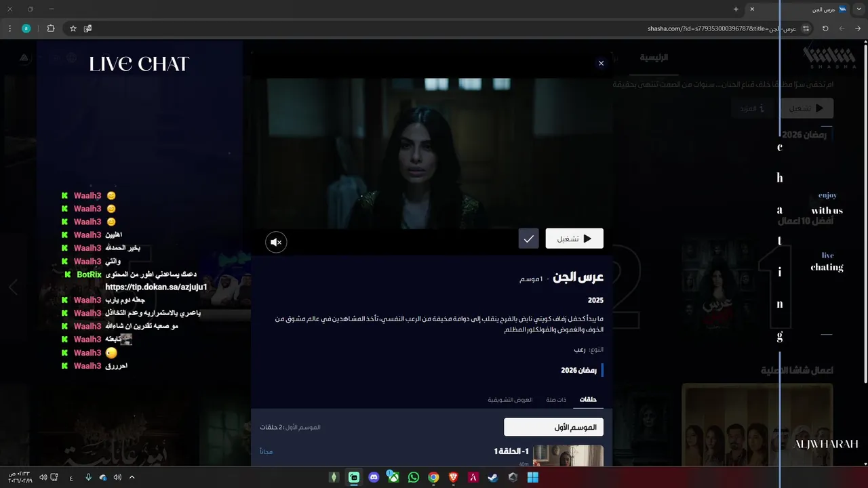Click the background تشغيل play button
This screenshot has width=868, height=488.
(x=806, y=108)
